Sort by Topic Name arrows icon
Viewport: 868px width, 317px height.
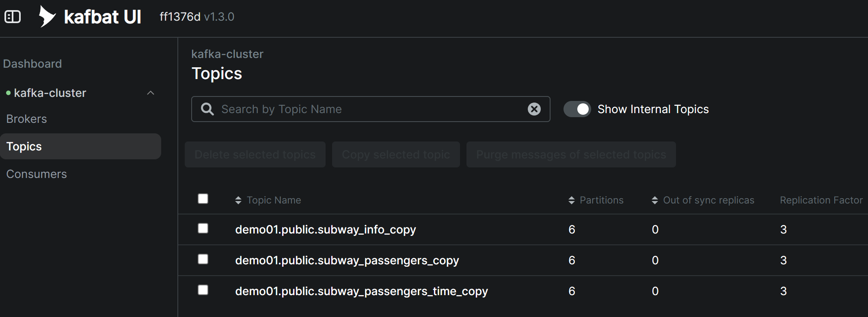click(238, 200)
